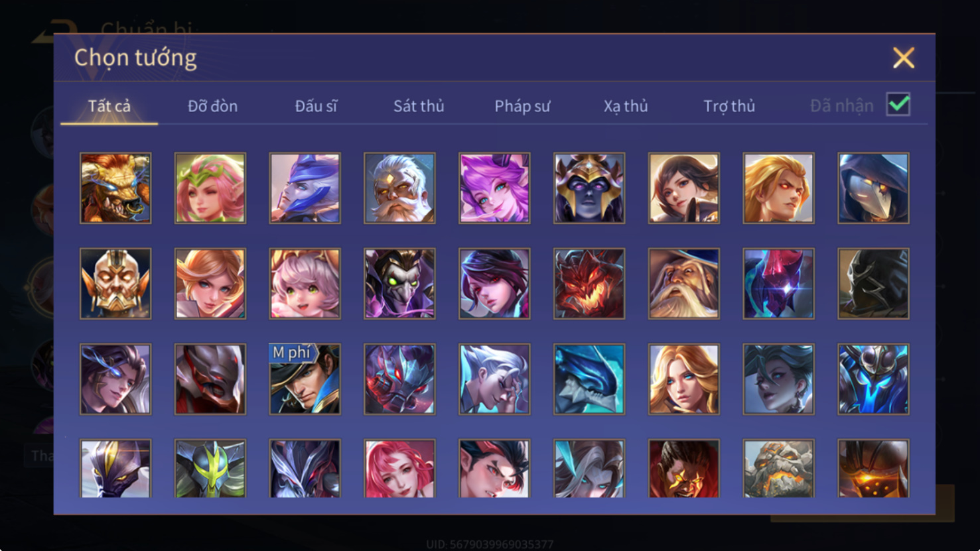Pick the hooded plague-mask hero portrait
Screen dimensions: 980x551
click(873, 188)
